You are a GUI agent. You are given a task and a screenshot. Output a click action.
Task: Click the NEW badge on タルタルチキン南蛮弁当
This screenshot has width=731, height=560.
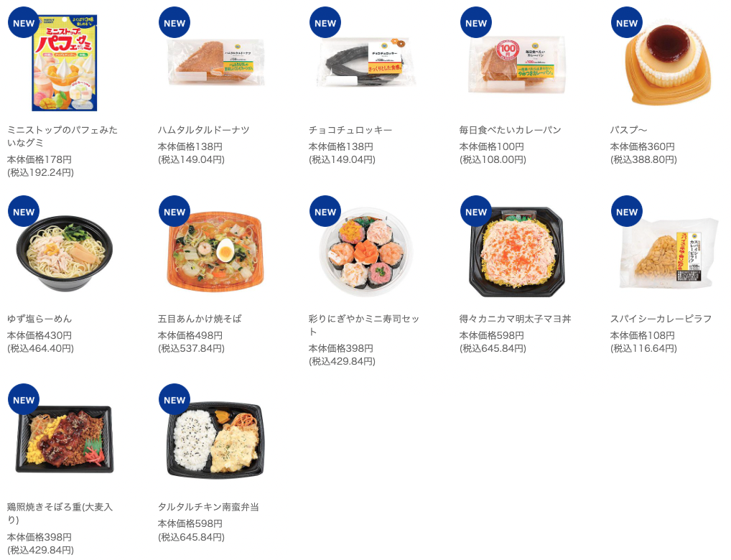(x=174, y=400)
